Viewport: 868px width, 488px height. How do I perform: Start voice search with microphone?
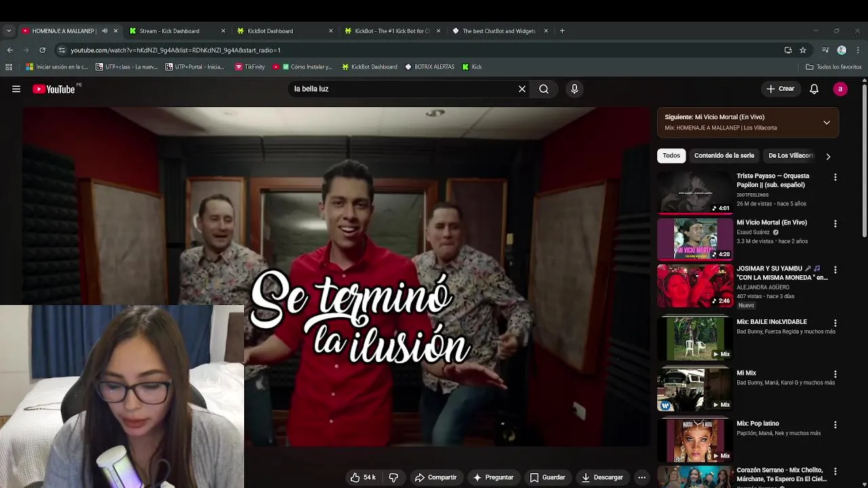574,89
